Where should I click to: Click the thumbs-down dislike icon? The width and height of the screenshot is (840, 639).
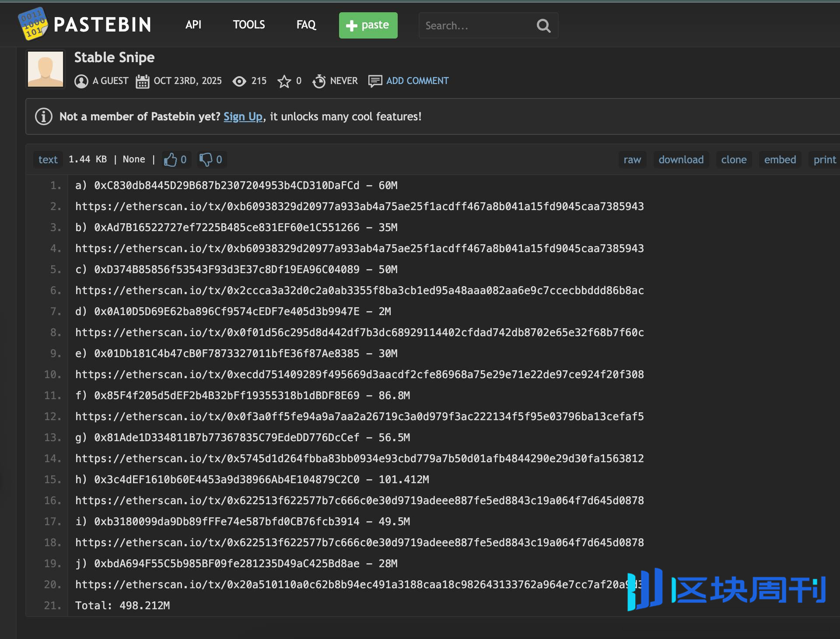point(206,159)
